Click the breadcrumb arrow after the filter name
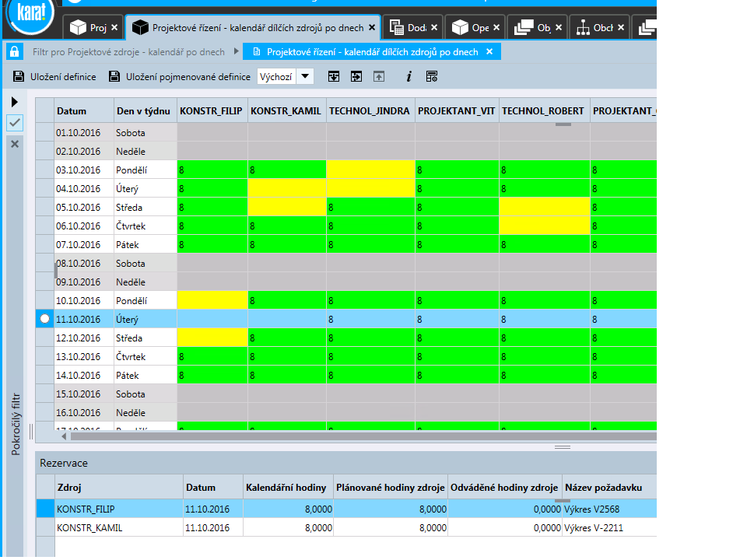This screenshot has height=560, width=747. (x=236, y=51)
